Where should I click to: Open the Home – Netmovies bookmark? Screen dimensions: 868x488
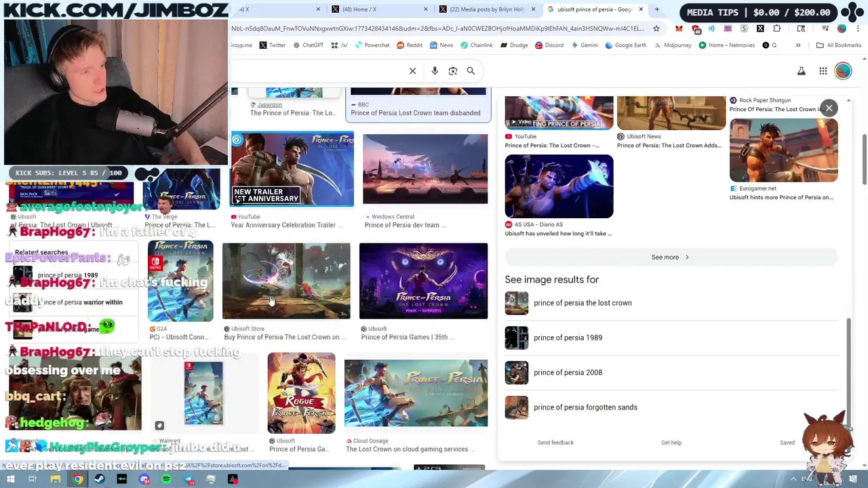pos(726,45)
